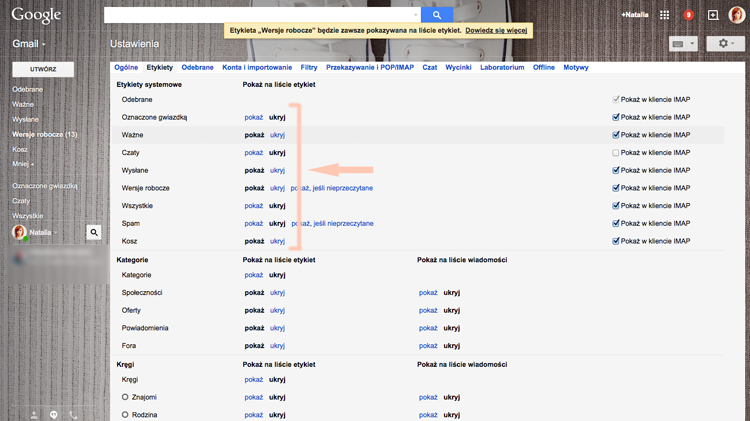The width and height of the screenshot is (750, 421).
Task: Click the blue search magnifier button
Action: pos(437,15)
